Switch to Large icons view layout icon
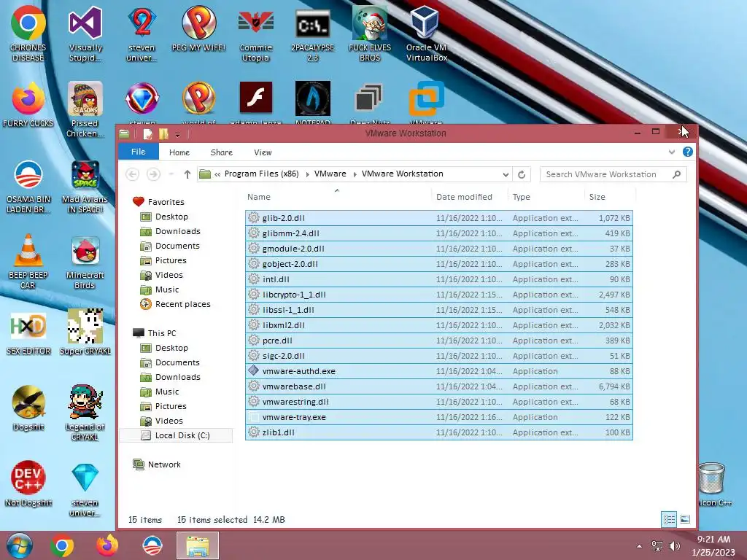 pyautogui.click(x=684, y=519)
